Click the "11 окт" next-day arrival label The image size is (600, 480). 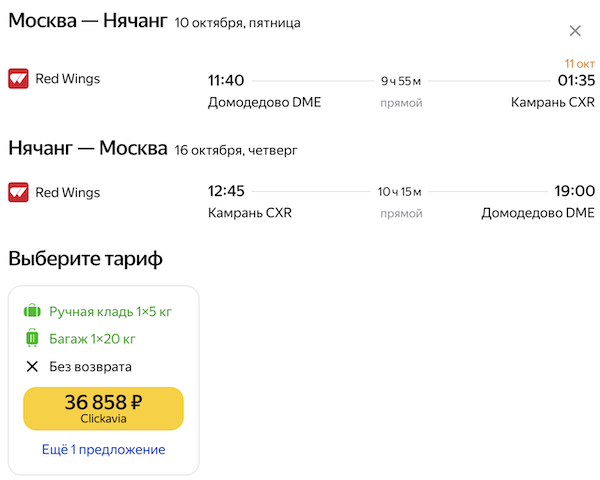point(580,62)
